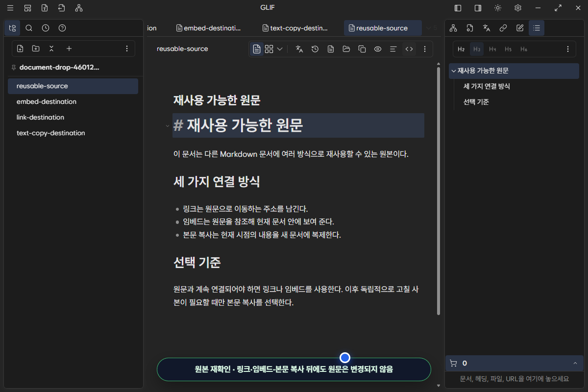The width and height of the screenshot is (588, 392).
Task: Open tab overflow dropdown chevron
Action: point(428,28)
